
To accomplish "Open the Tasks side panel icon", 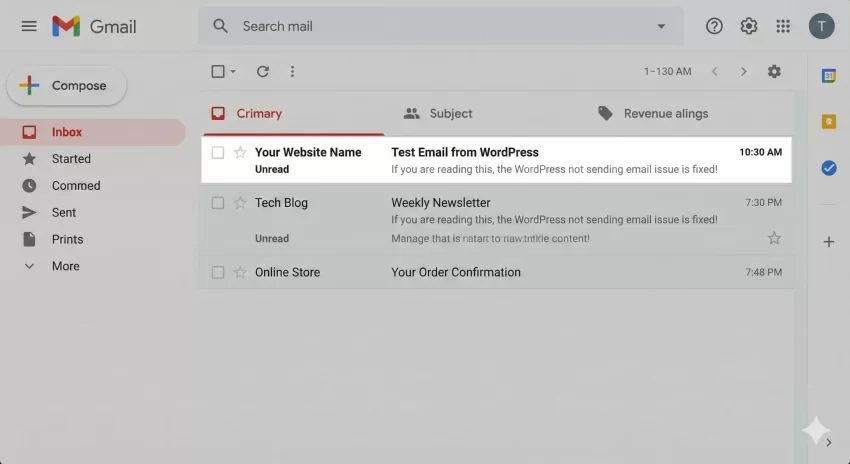I will point(828,168).
